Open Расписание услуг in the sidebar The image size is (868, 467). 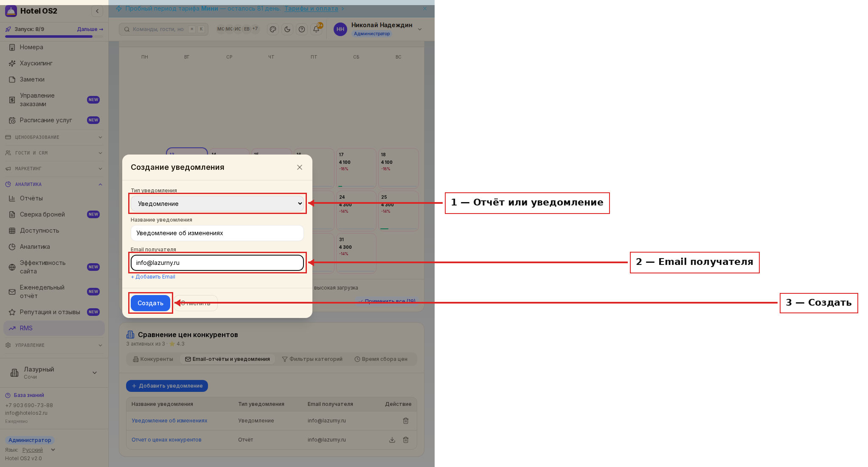coord(54,120)
